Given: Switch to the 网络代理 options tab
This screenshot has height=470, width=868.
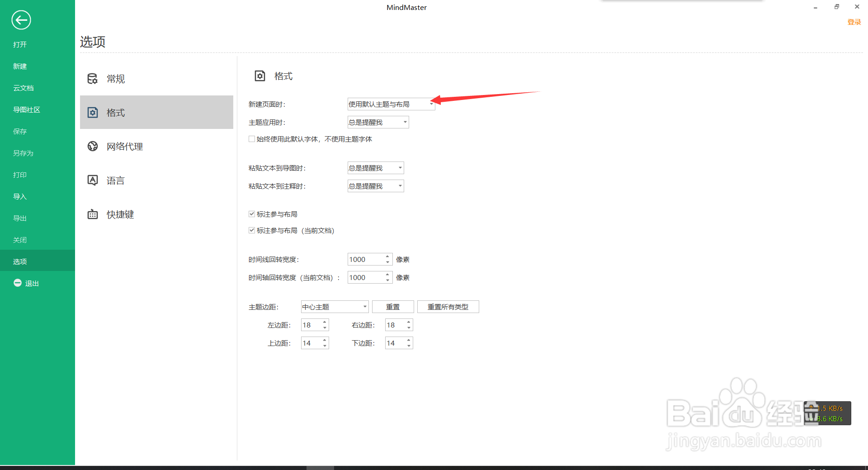Looking at the screenshot, I should (156, 146).
